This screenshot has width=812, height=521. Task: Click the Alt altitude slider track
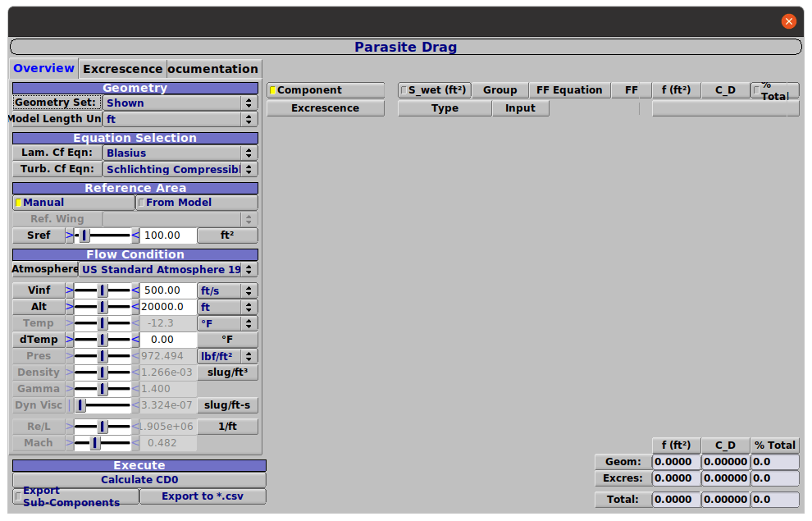pos(103,307)
